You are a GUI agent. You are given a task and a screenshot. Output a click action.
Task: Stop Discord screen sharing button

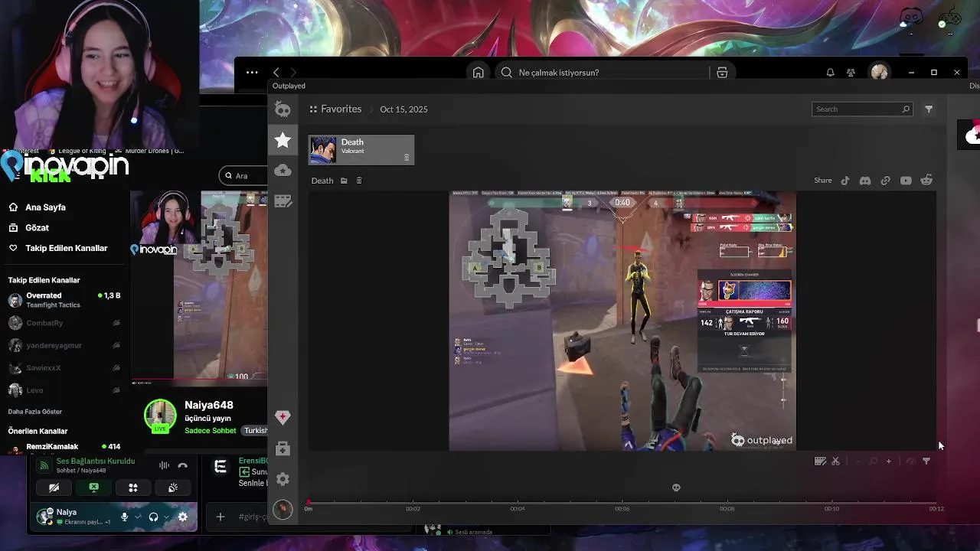(x=93, y=487)
